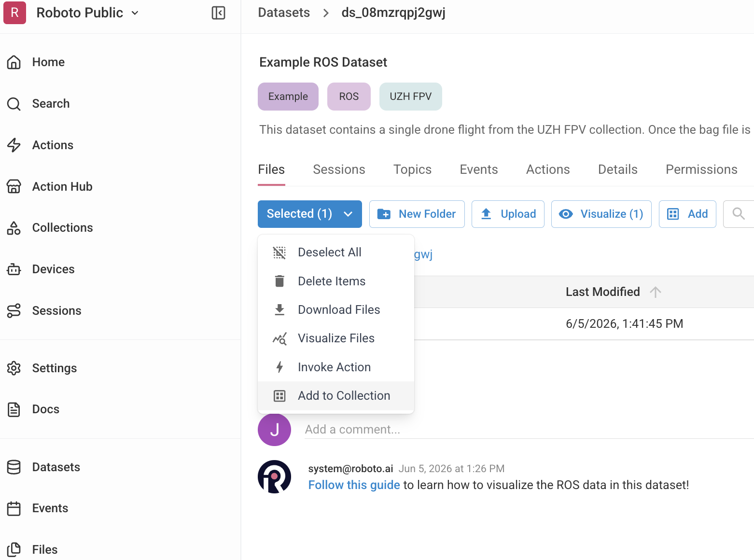Choose Deselect All from menu
This screenshot has width=754, height=560.
pos(336,252)
